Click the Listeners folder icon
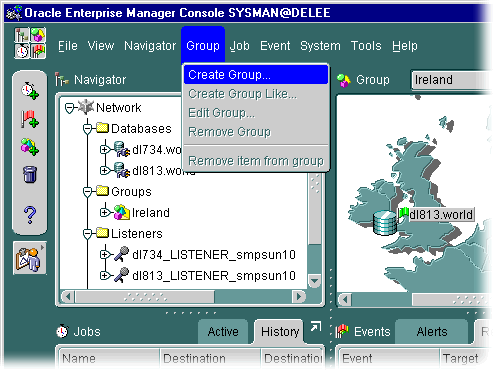This screenshot has height=375, width=498. [x=102, y=233]
